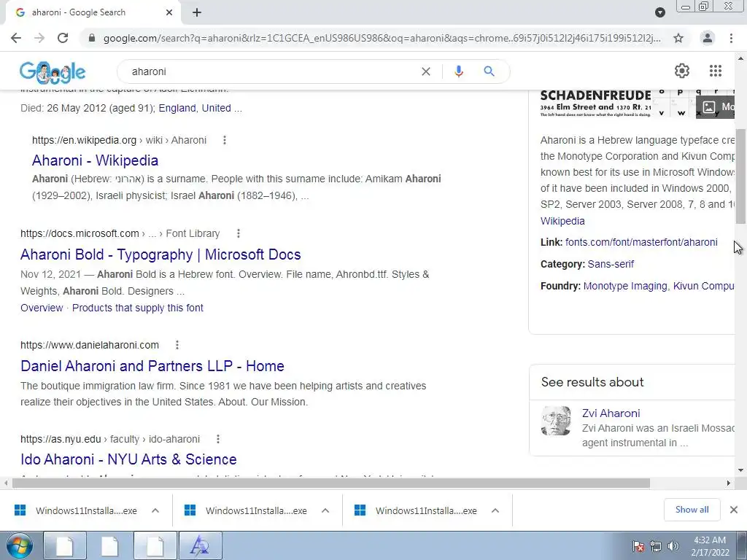The height and width of the screenshot is (560, 747).
Task: Click the address bar URL
Action: click(x=382, y=38)
